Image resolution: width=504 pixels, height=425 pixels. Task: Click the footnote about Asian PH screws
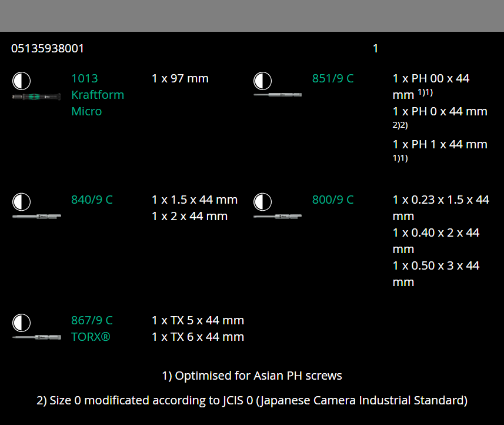pyautogui.click(x=252, y=375)
